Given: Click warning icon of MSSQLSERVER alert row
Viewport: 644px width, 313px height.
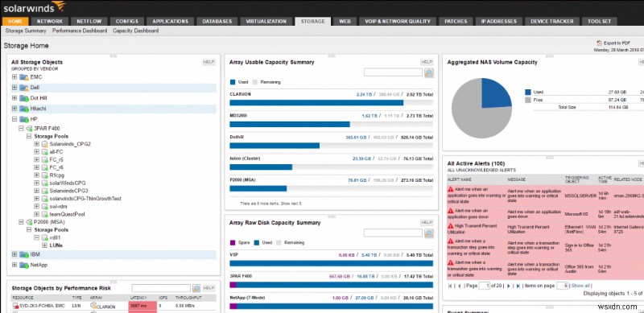Looking at the screenshot, I should (451, 189).
